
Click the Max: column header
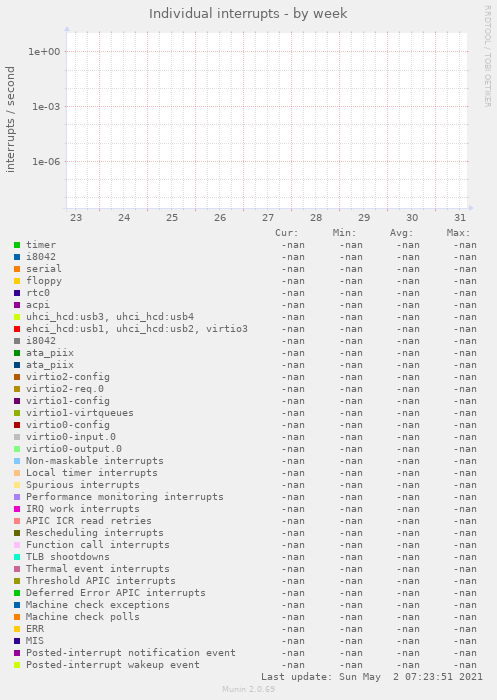[x=458, y=233]
